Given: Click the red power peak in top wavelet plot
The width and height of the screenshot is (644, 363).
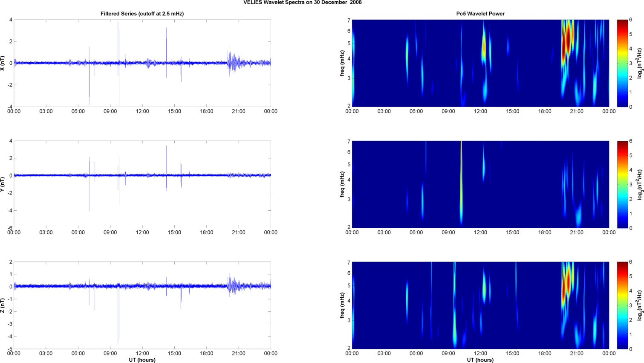Looking at the screenshot, I should pos(566,43).
